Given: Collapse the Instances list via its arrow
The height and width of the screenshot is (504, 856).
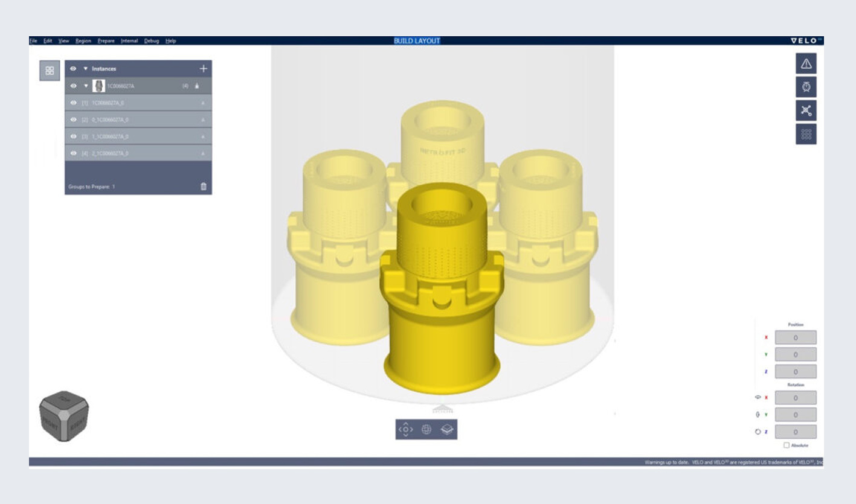Looking at the screenshot, I should click(x=85, y=68).
